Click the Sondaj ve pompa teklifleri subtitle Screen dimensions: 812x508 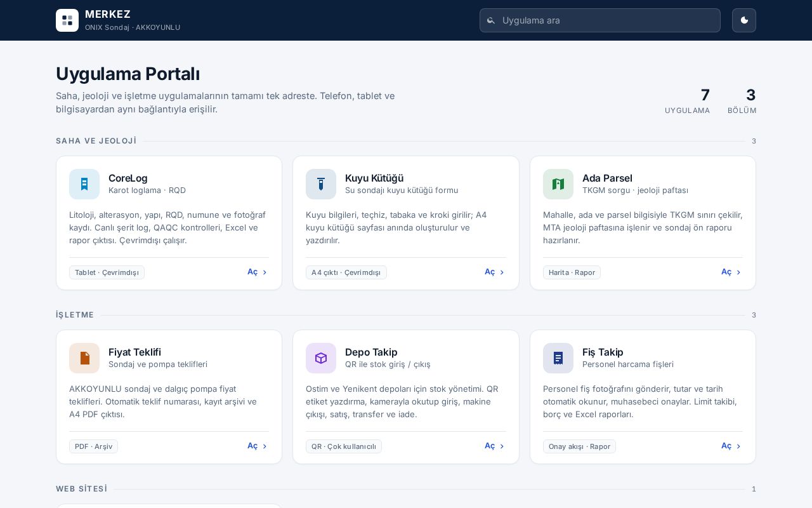pyautogui.click(x=158, y=364)
